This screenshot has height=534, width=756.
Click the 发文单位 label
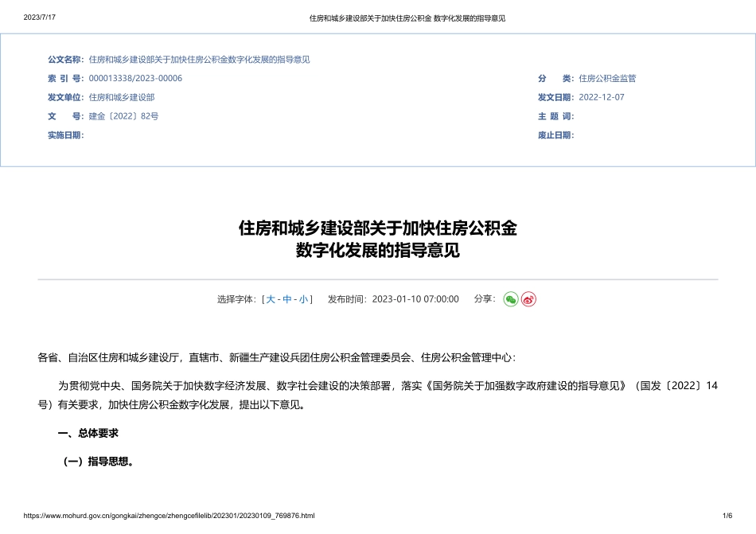coord(65,97)
